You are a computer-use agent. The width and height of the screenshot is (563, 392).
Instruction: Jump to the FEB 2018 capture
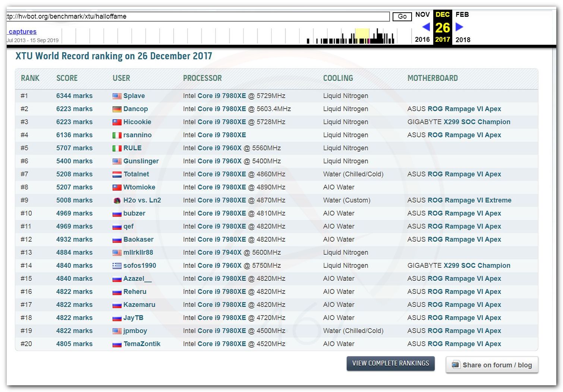(x=462, y=15)
